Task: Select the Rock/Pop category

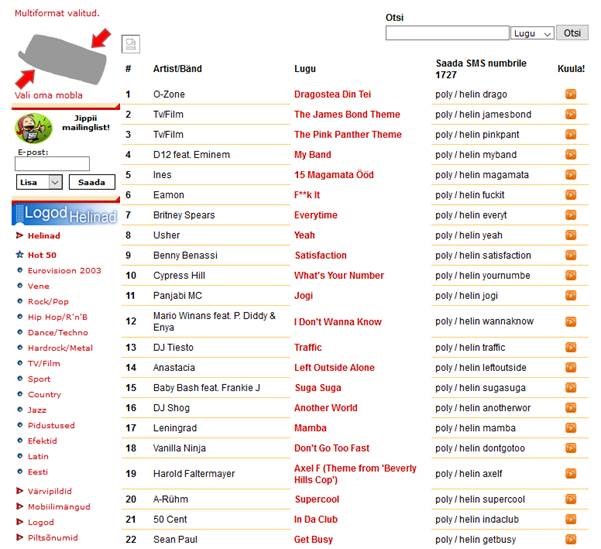Action: point(48,301)
